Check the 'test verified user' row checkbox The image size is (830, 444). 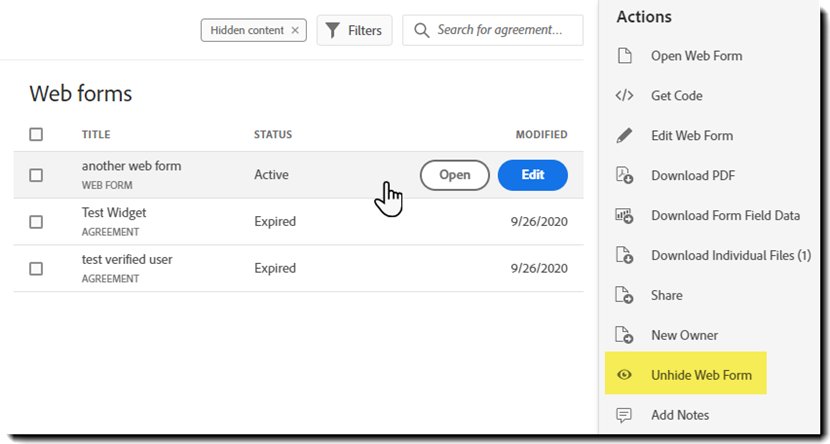tap(36, 268)
